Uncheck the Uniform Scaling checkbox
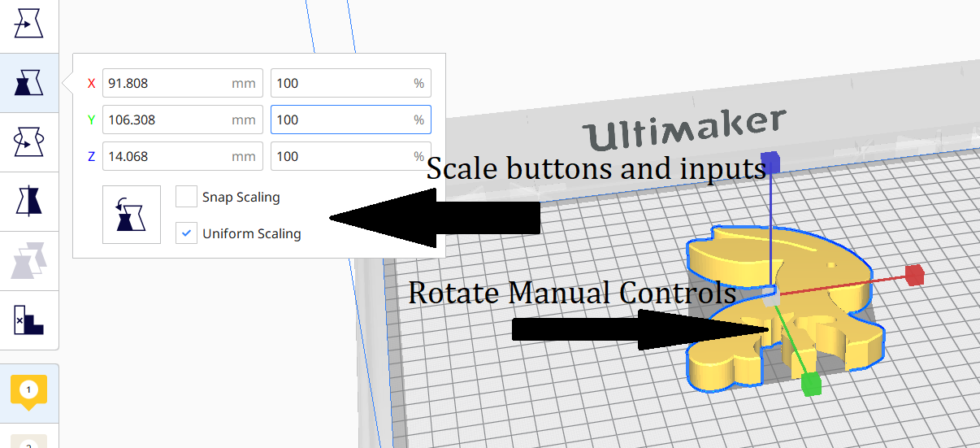 pos(187,233)
